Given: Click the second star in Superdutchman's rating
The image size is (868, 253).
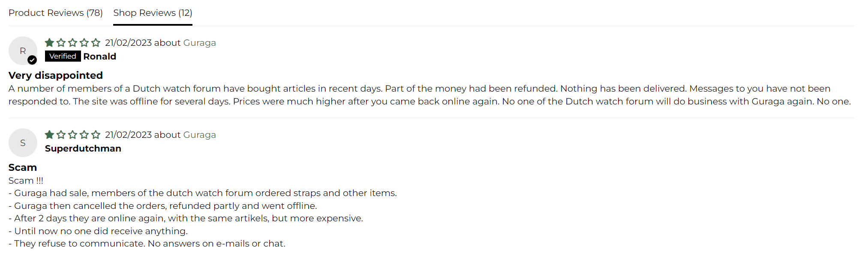Looking at the screenshot, I should (61, 134).
